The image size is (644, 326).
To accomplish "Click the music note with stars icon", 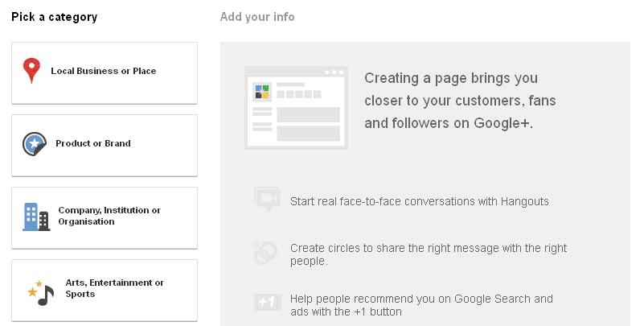I will 40,293.
